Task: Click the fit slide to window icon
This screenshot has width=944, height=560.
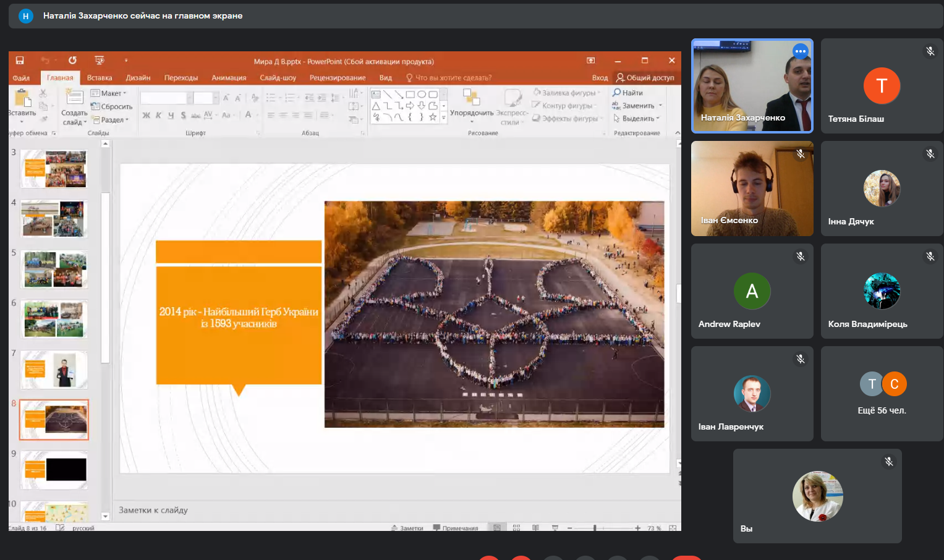Action: [673, 528]
